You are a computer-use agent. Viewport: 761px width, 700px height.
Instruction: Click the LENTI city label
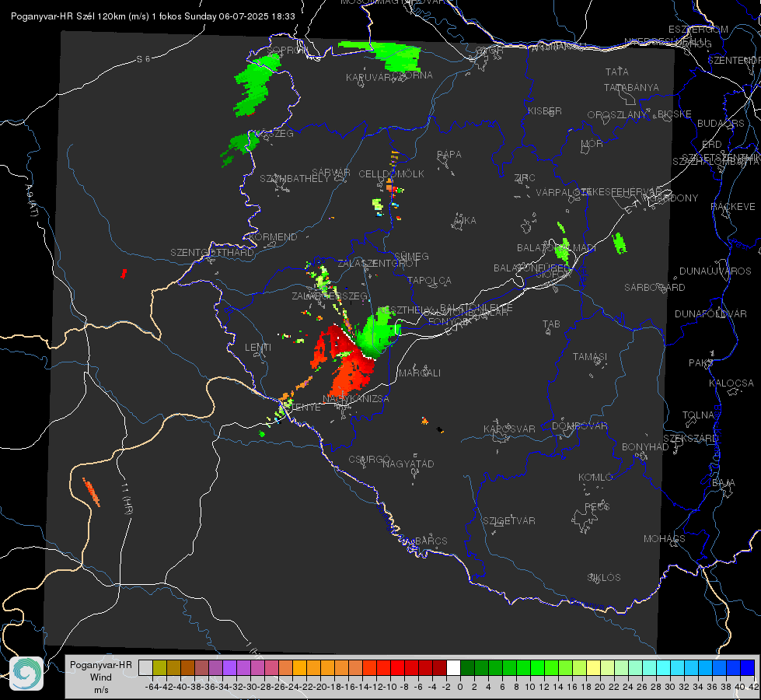[258, 348]
